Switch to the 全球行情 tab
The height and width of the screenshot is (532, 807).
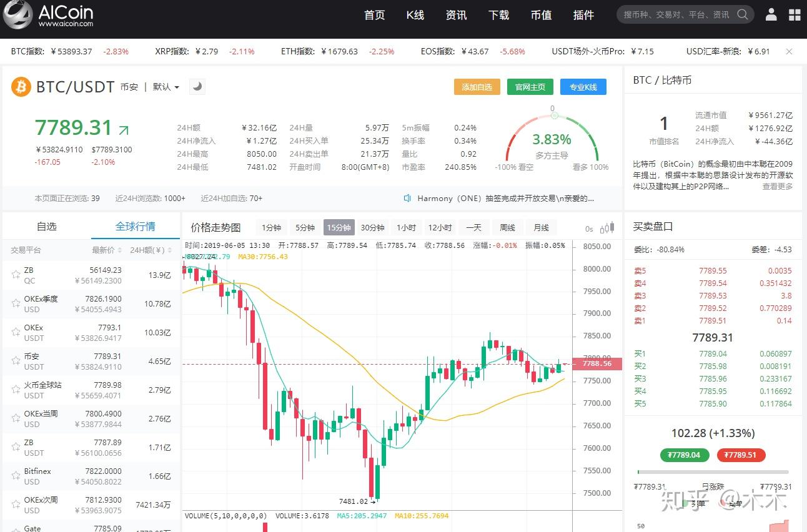[136, 227]
